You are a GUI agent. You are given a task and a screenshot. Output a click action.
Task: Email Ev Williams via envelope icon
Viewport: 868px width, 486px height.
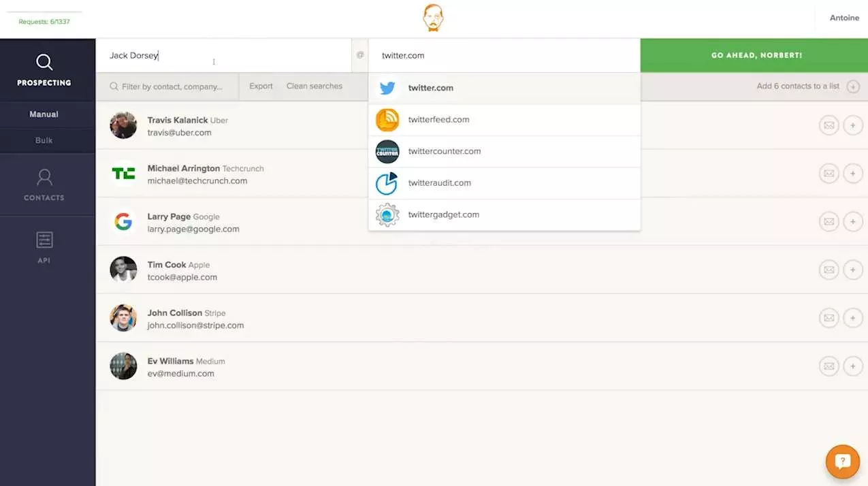(829, 366)
